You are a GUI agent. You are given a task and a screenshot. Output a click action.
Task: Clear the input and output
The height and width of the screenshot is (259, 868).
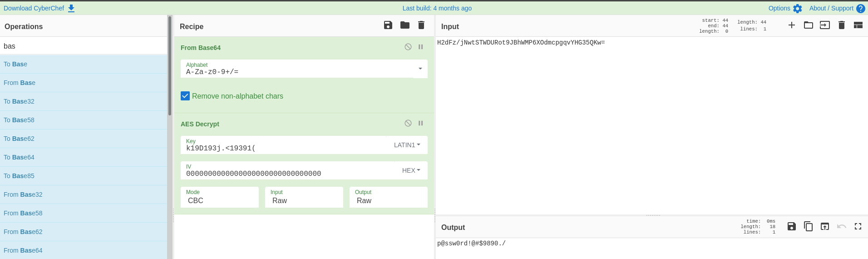click(x=841, y=25)
